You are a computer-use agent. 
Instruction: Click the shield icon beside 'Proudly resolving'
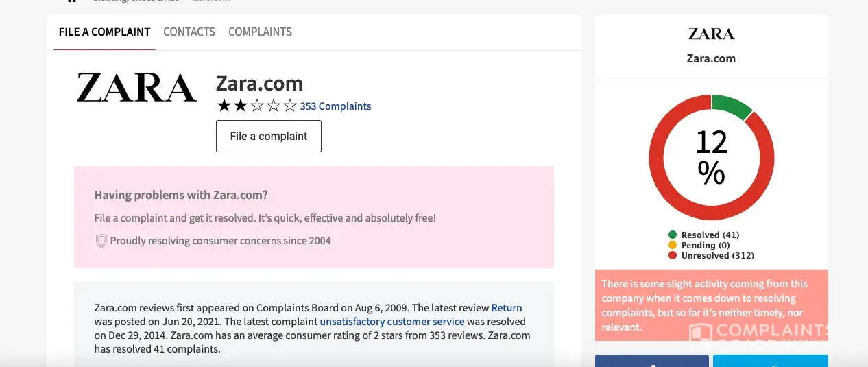(101, 241)
